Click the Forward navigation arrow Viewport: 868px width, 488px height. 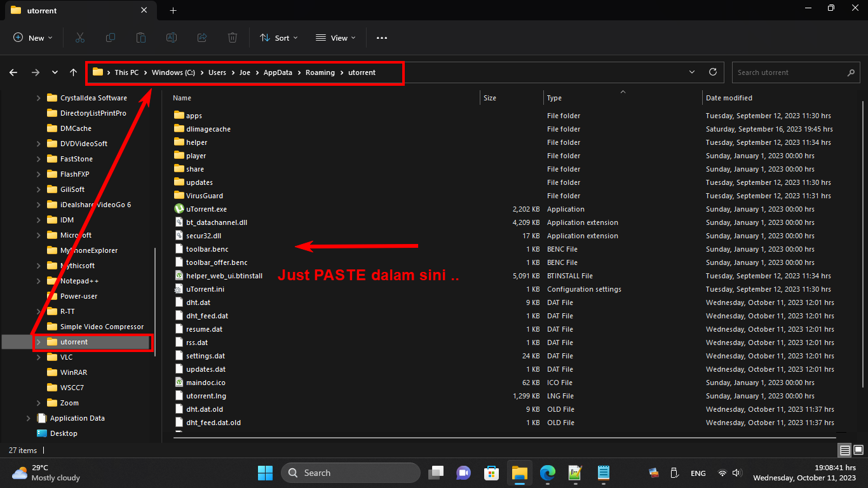tap(36, 72)
